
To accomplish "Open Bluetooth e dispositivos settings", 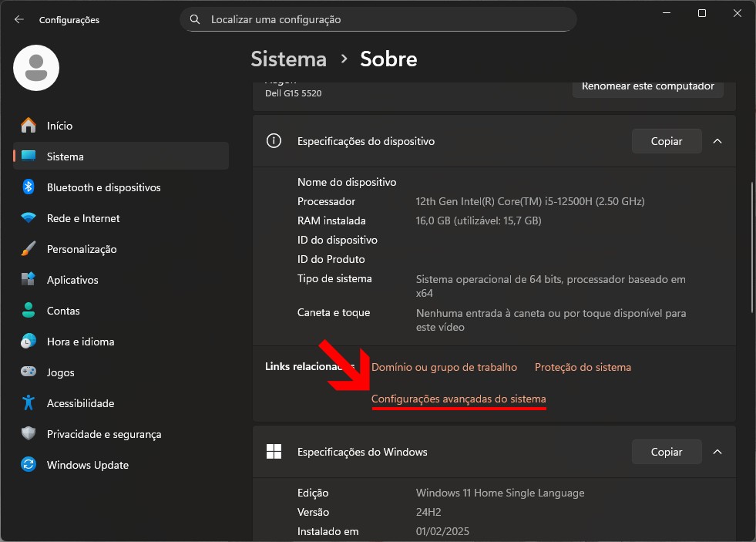I will (x=103, y=187).
